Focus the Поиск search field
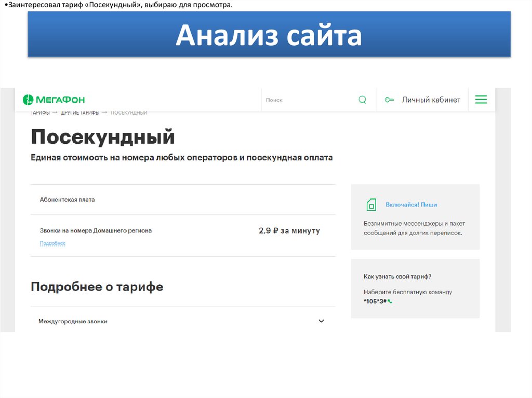 click(x=309, y=100)
